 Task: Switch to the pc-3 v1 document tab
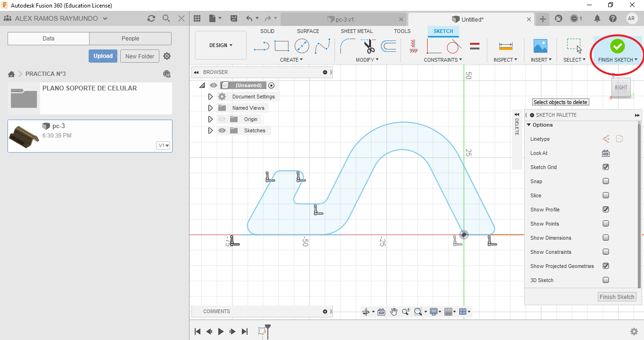[343, 19]
